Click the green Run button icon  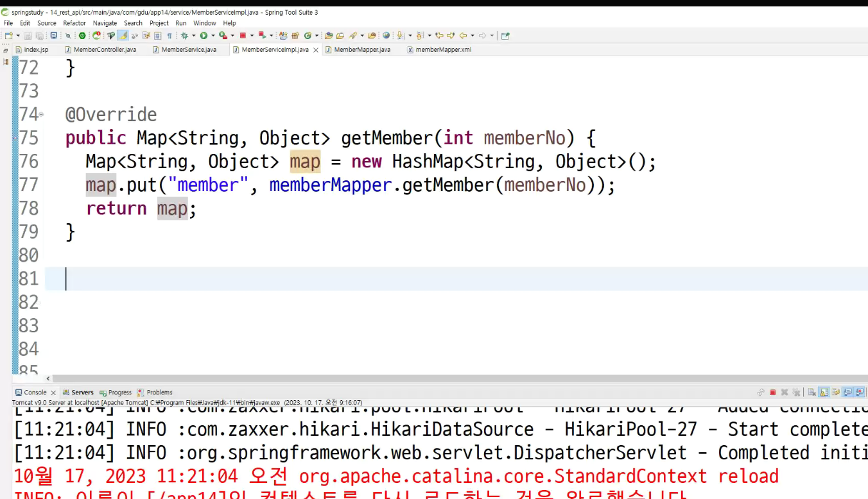(204, 35)
